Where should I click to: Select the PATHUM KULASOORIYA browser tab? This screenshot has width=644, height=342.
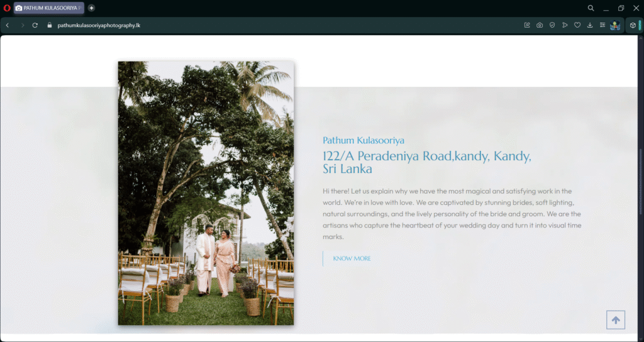49,8
